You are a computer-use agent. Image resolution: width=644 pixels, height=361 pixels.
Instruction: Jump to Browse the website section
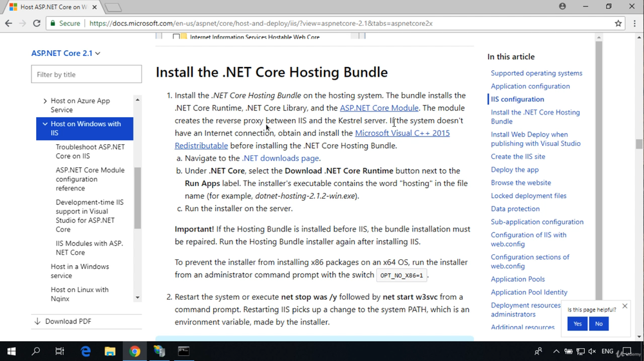pos(521,183)
